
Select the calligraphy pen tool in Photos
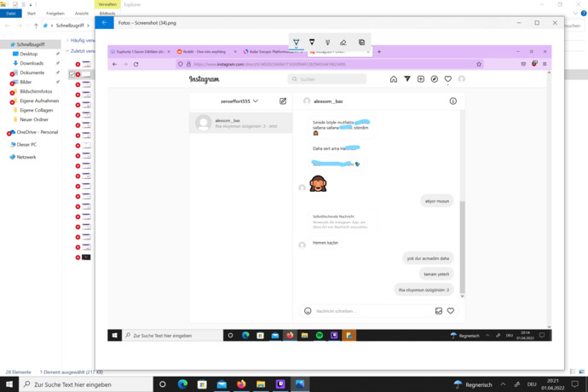pos(327,42)
